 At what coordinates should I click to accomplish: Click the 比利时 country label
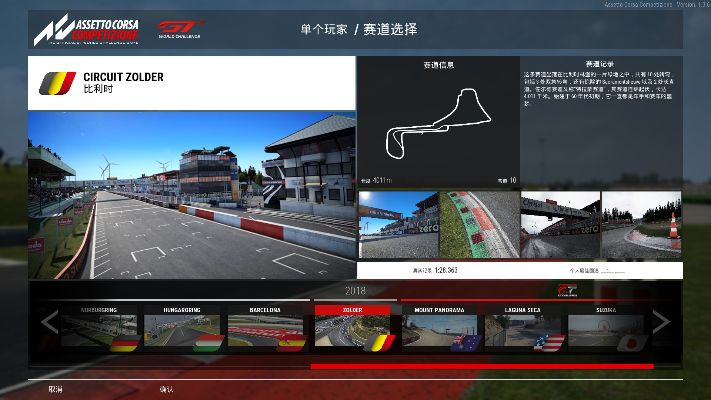click(x=98, y=89)
